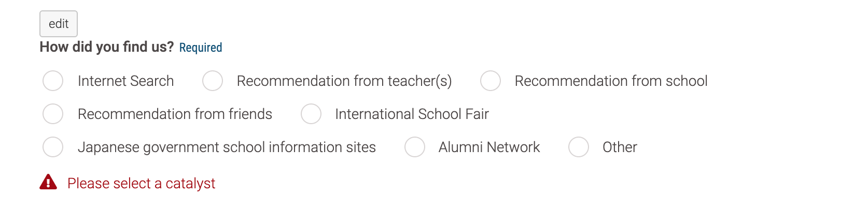Click the 'Recommendation from school' label text
The width and height of the screenshot is (868, 209).
(x=611, y=81)
